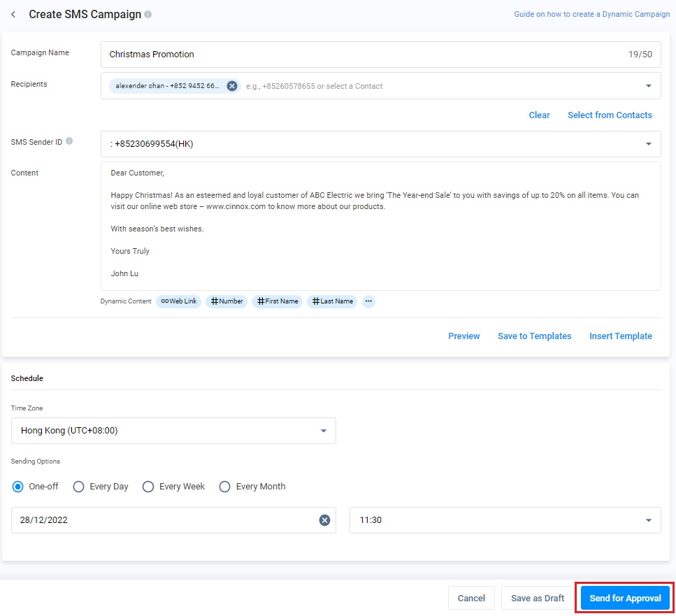
Task: Clear the 28/12/2022 date field
Action: [324, 520]
